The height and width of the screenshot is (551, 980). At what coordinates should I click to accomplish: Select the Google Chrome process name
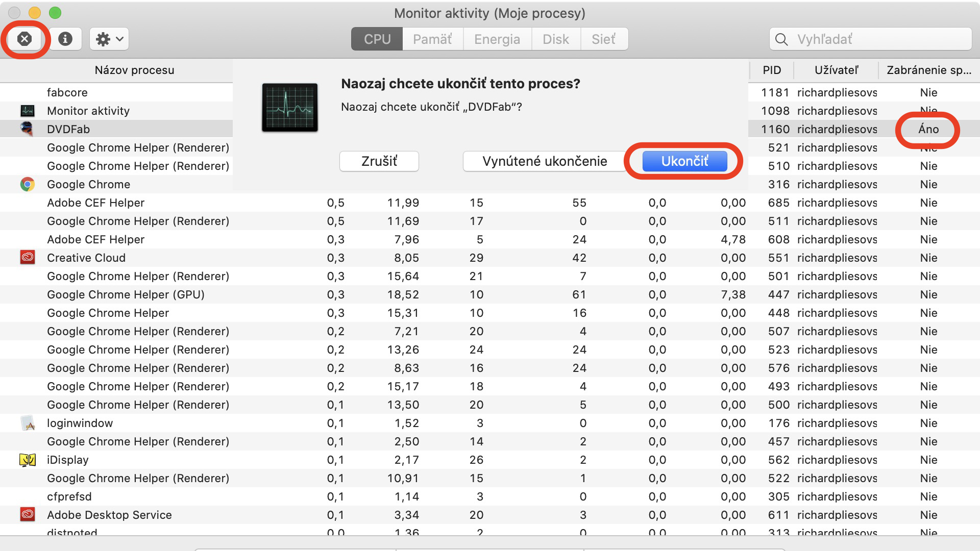88,184
